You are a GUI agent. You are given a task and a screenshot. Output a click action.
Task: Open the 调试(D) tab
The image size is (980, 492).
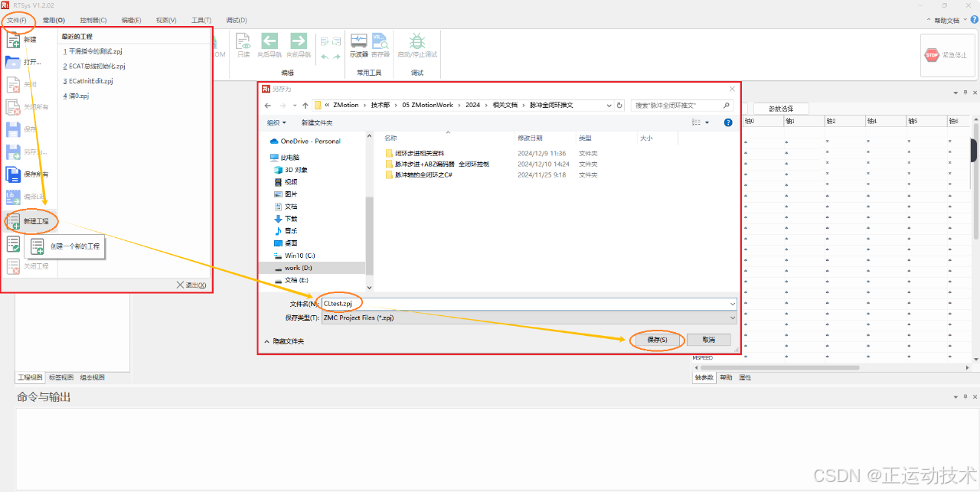(237, 20)
